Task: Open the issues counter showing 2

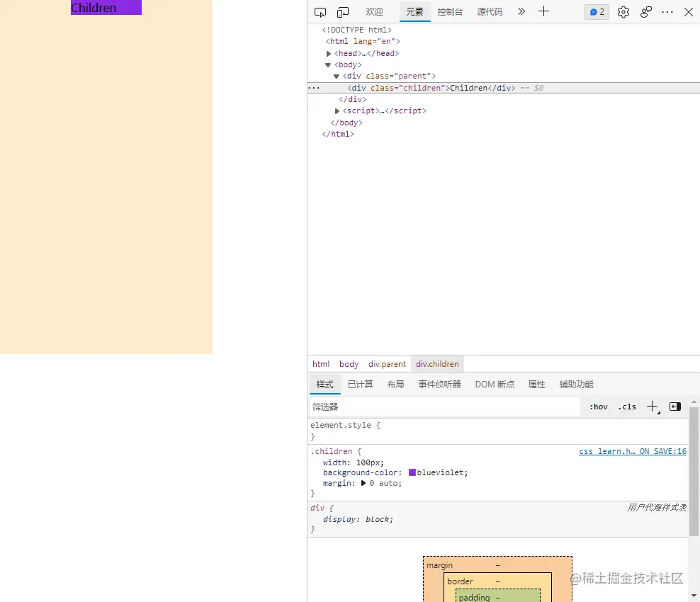Action: coord(597,12)
